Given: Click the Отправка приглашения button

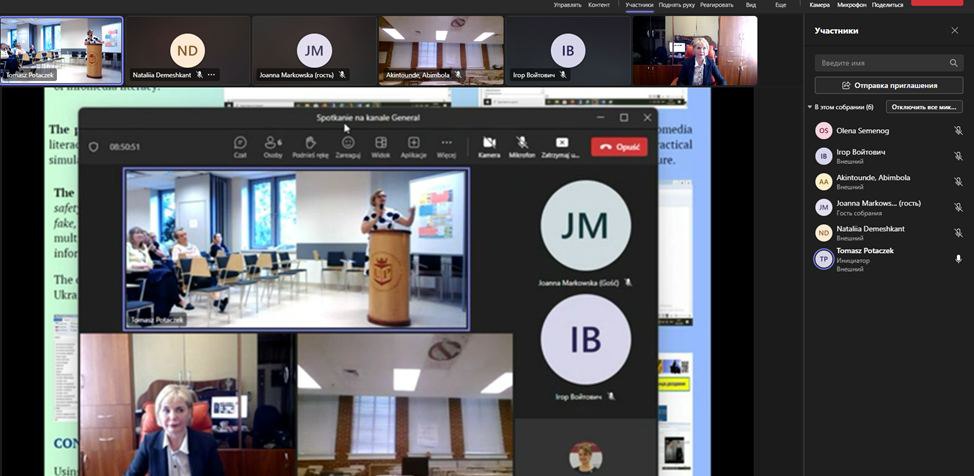Looking at the screenshot, I should tap(889, 85).
